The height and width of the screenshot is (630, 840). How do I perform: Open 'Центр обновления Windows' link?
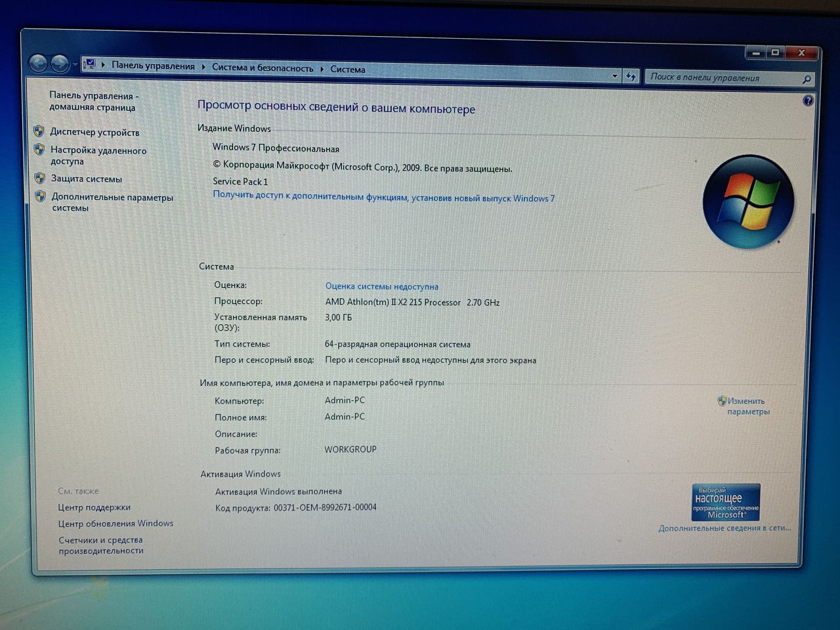115,523
